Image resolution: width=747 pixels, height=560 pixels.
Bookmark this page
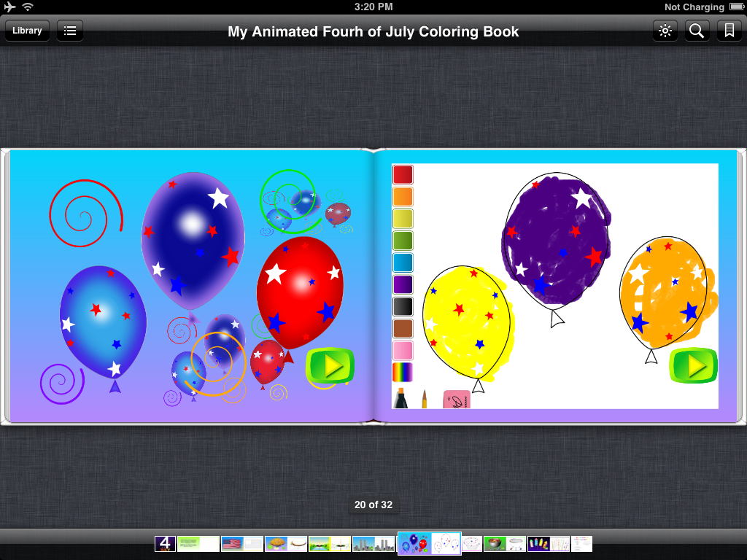click(728, 31)
